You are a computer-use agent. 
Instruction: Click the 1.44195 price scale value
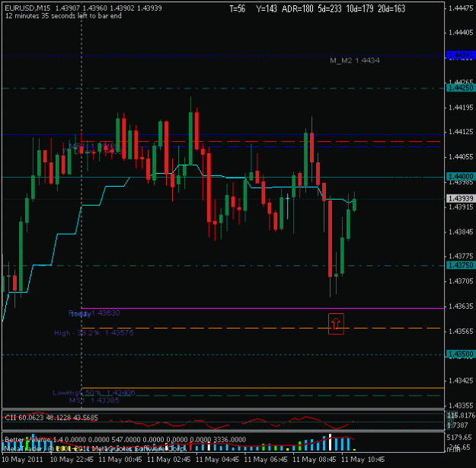461,107
